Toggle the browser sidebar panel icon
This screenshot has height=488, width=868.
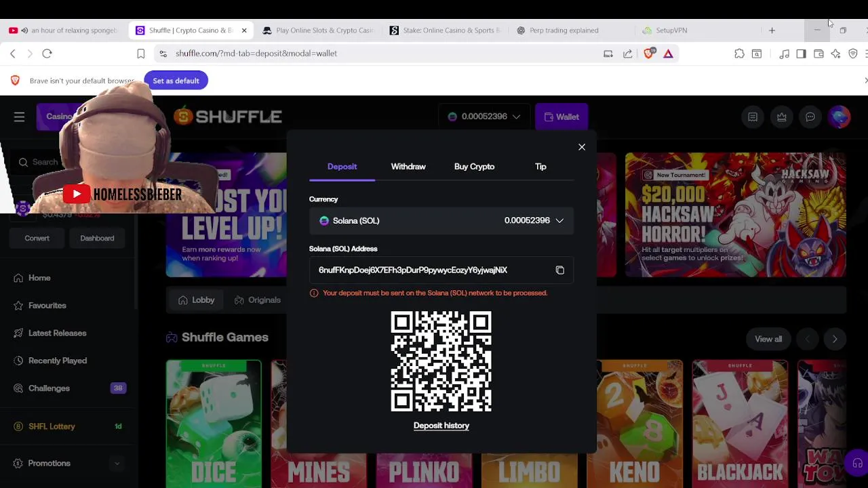click(801, 54)
